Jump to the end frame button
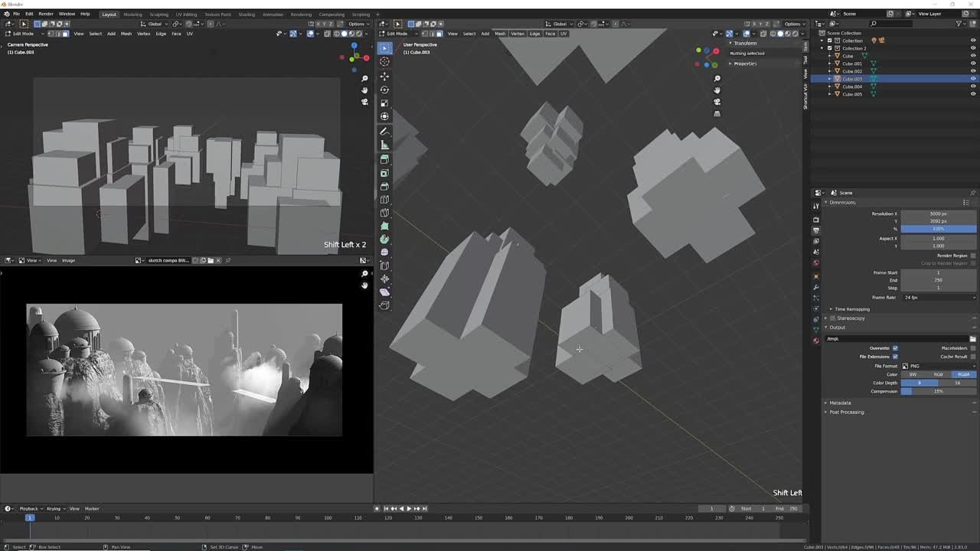 pyautogui.click(x=424, y=509)
